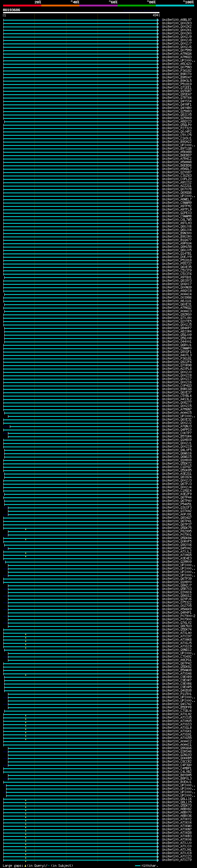Select the cyan ~100% identity legend segment
Image resolution: width=197 pixels, height=868 pixels.
[175, 6]
